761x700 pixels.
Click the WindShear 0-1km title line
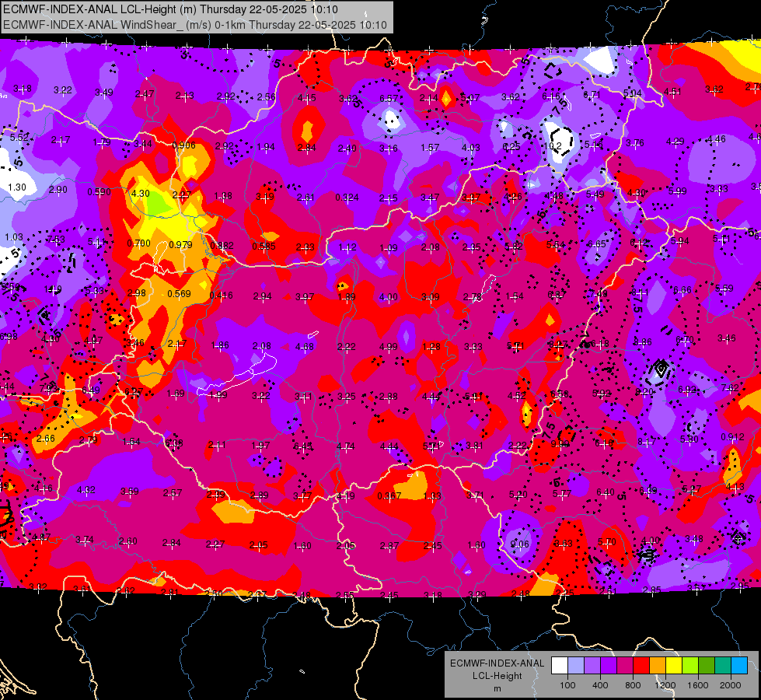point(195,25)
